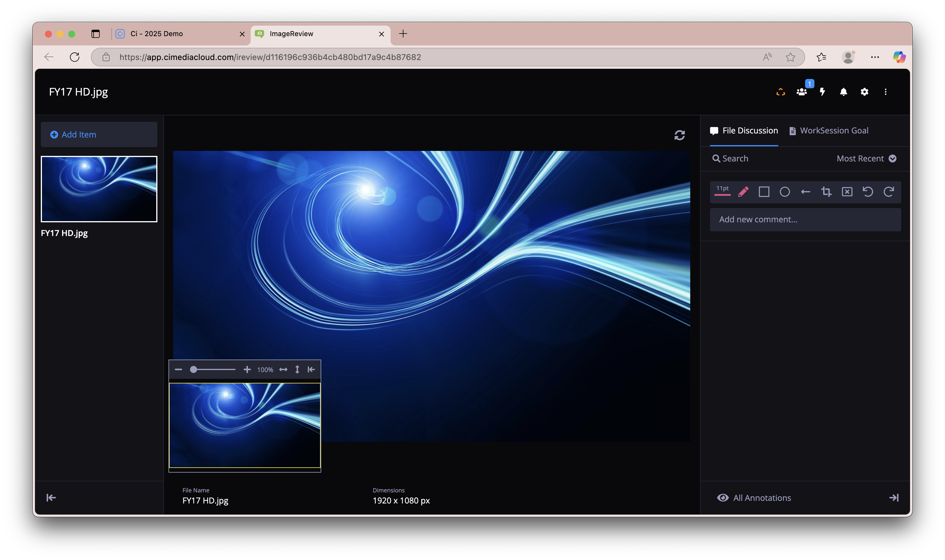This screenshot has width=945, height=560.
Task: Switch to the WorkSession Goal tab
Action: point(829,131)
